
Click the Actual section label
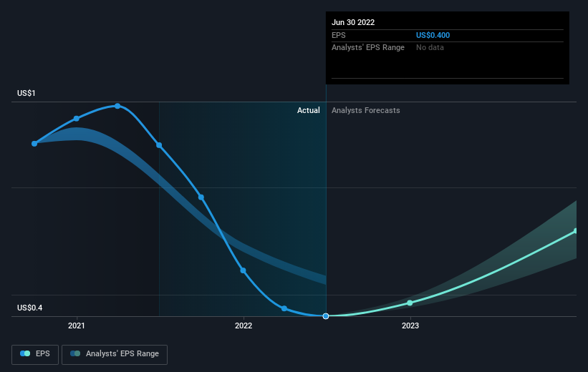coord(308,110)
